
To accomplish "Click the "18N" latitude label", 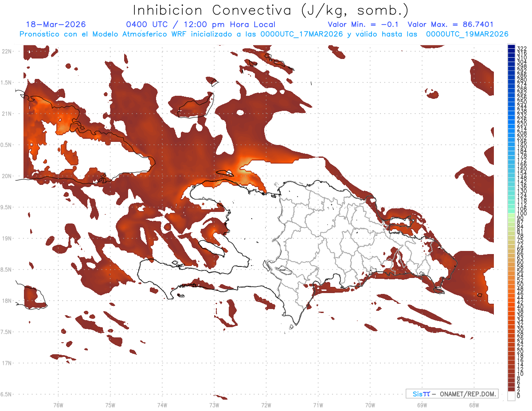I will pyautogui.click(x=6, y=301).
